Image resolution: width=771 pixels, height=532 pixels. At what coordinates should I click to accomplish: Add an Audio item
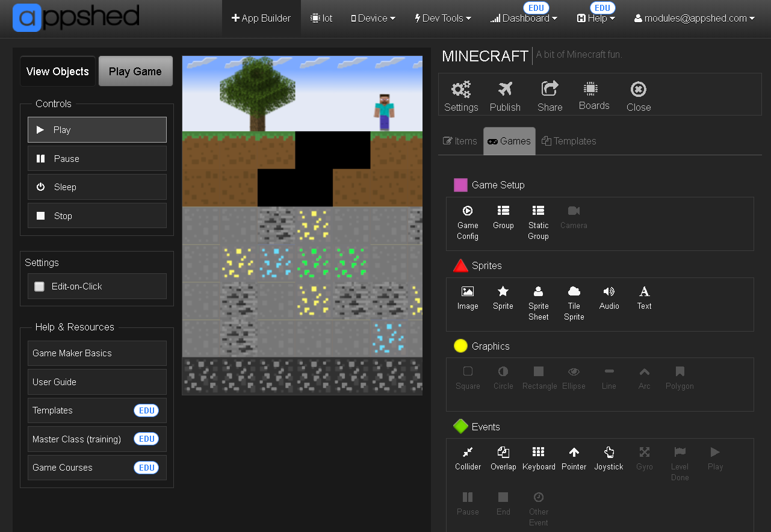pos(609,298)
